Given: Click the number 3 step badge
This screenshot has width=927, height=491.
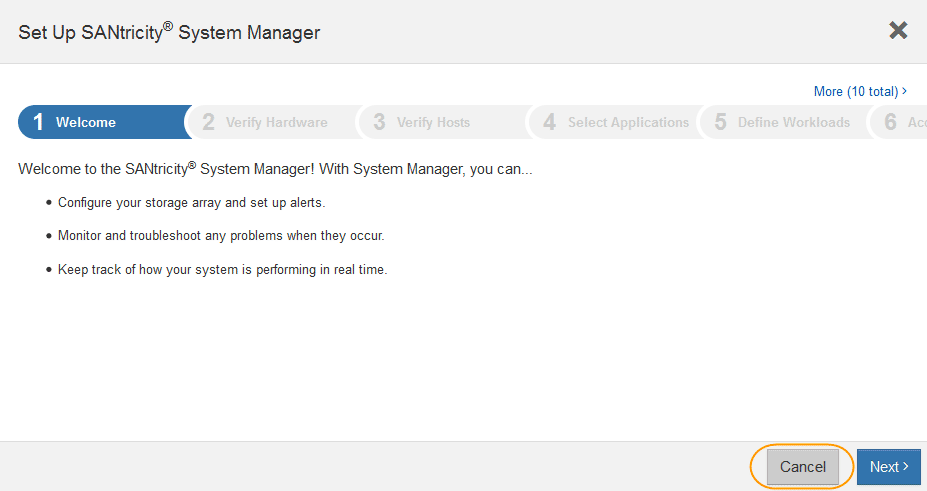Looking at the screenshot, I should pyautogui.click(x=379, y=122).
